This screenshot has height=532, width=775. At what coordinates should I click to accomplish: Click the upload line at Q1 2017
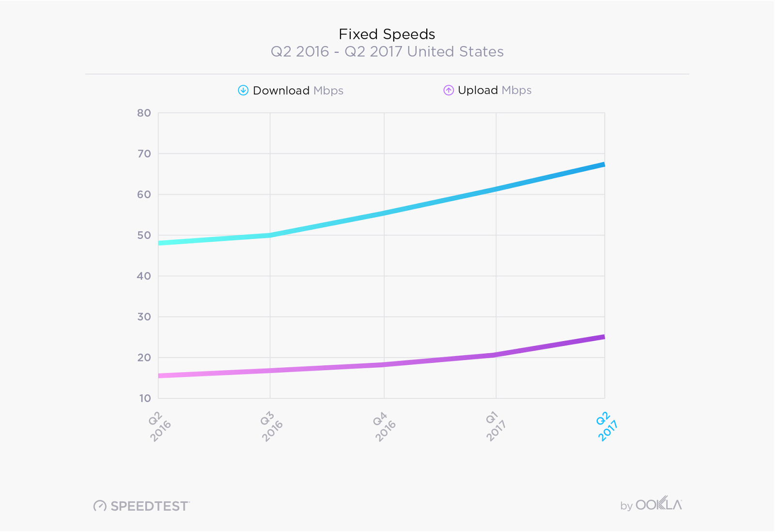[496, 355]
